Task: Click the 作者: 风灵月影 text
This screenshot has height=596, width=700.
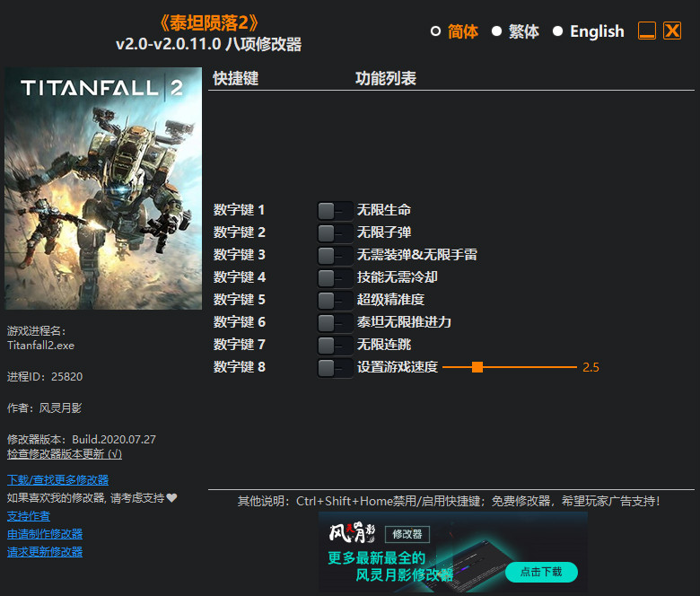Action: [44, 408]
